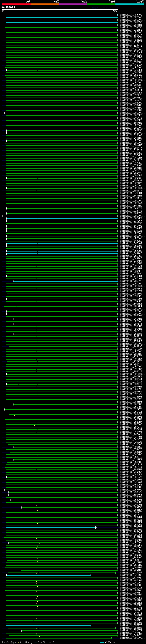Viewport: 146px width, 644px height.
Task: Click the red 20% identity legend segment
Action: 16,4
